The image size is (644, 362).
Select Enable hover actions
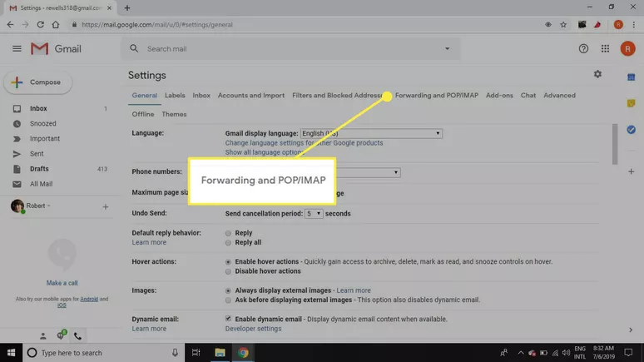pos(228,262)
